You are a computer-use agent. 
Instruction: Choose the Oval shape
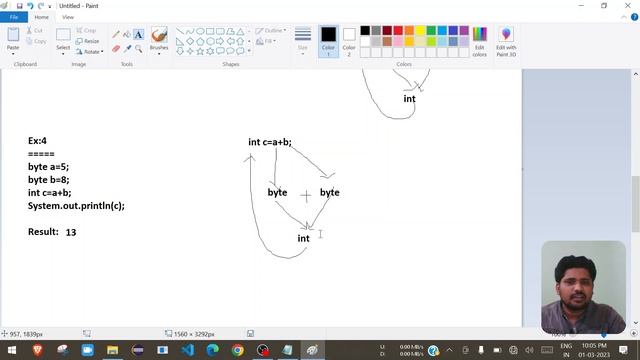click(x=200, y=31)
